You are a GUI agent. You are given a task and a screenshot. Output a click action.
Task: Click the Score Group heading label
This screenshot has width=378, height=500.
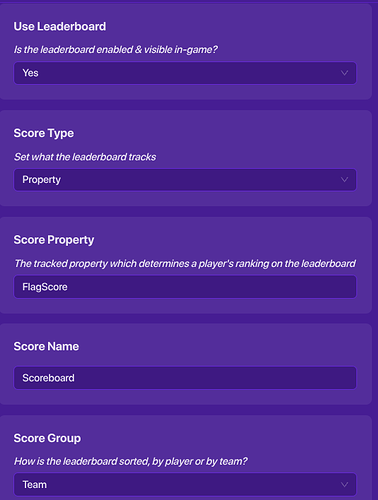[47, 438]
